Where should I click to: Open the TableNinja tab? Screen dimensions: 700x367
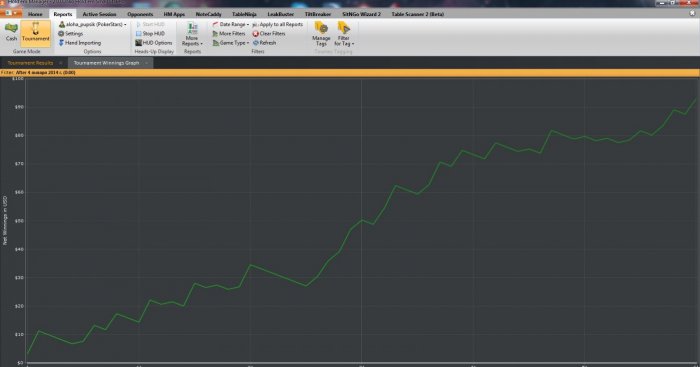244,14
